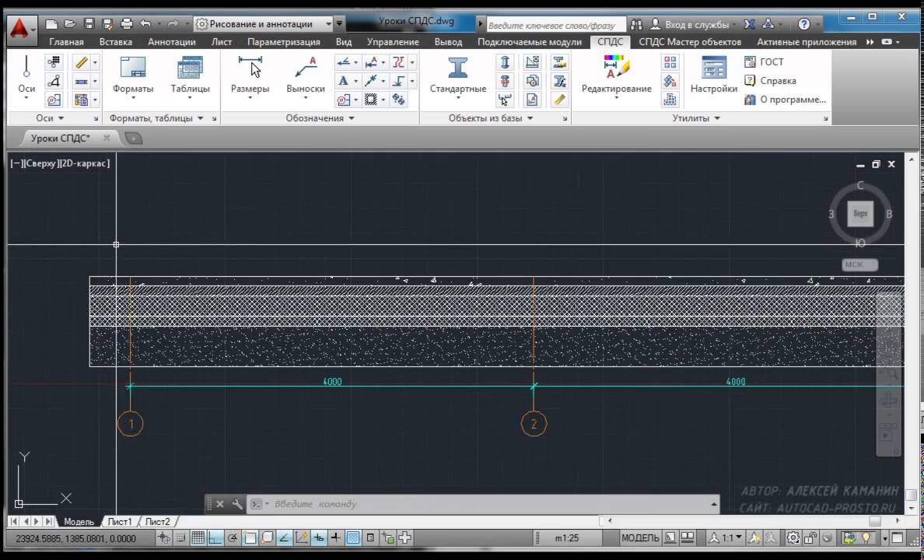Print the drawing with the printer icon
This screenshot has height=560, width=924.
pos(126,24)
